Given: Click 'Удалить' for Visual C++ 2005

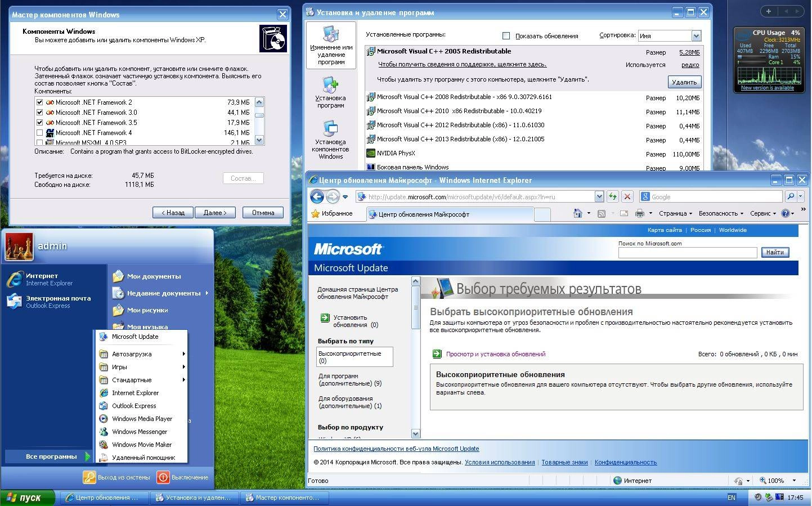Looking at the screenshot, I should point(684,82).
